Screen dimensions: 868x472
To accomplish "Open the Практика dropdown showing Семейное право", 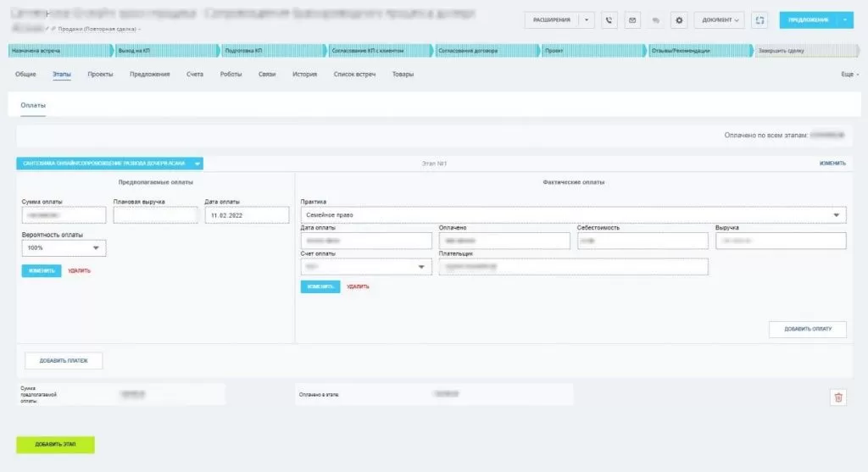I will (x=573, y=215).
